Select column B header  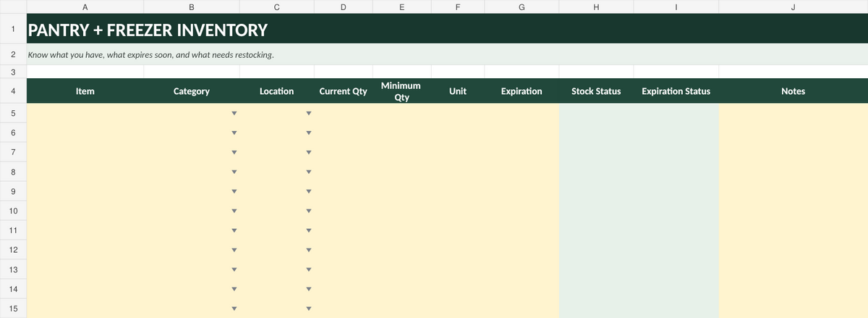[191, 7]
